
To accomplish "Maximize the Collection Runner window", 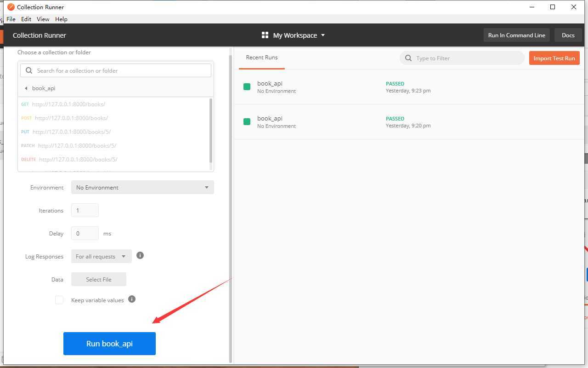I will [553, 7].
